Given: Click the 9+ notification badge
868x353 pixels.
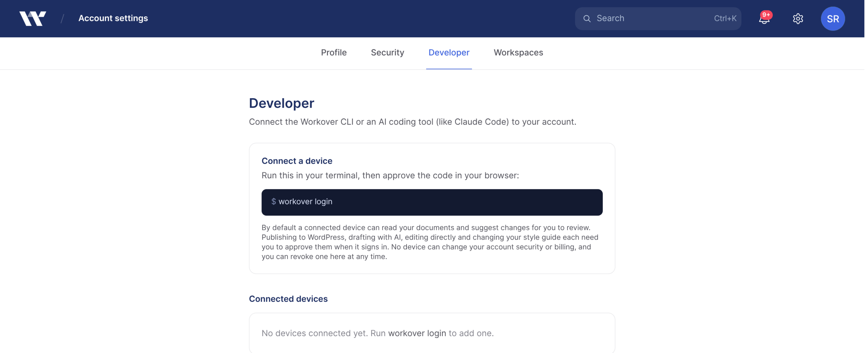Looking at the screenshot, I should point(766,15).
